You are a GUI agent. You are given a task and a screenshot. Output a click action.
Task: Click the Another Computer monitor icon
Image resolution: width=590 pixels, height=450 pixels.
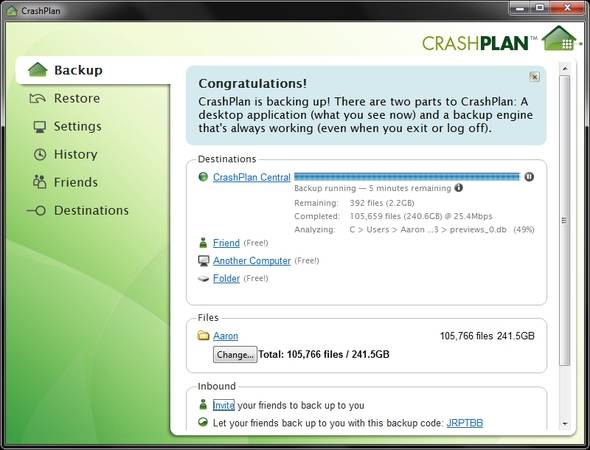click(x=204, y=260)
